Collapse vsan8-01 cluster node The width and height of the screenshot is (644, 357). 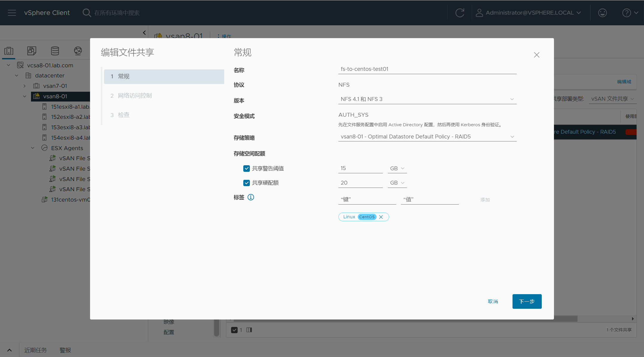(25, 96)
